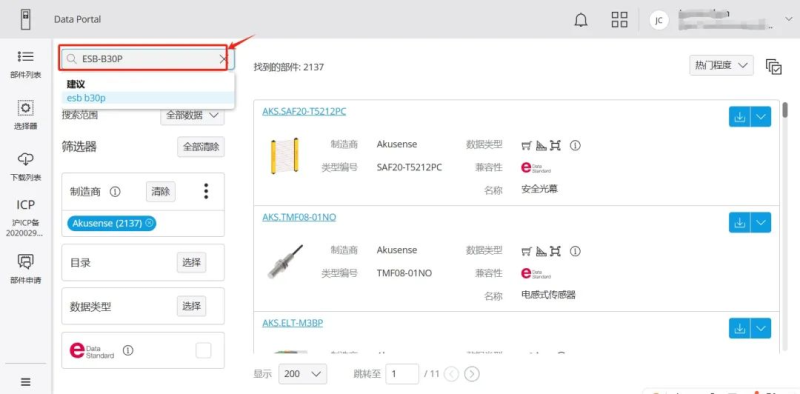The width and height of the screenshot is (800, 394).
Task: Click the info icon for SAF20-T5212PC
Action: [575, 146]
